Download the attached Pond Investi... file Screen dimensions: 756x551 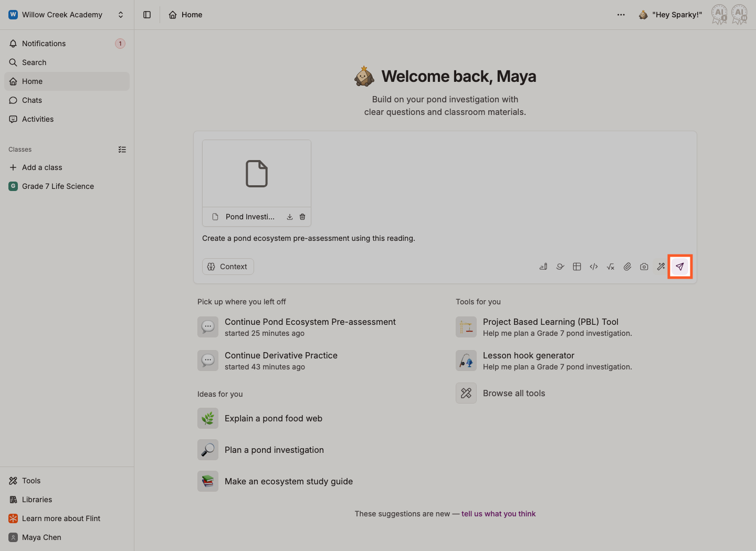(x=290, y=217)
